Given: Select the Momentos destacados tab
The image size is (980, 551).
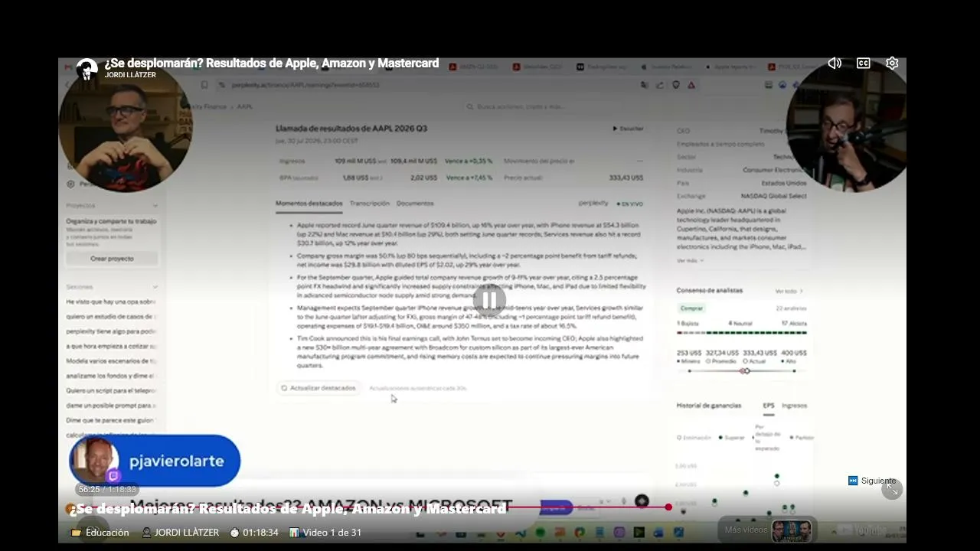Looking at the screenshot, I should 309,204.
